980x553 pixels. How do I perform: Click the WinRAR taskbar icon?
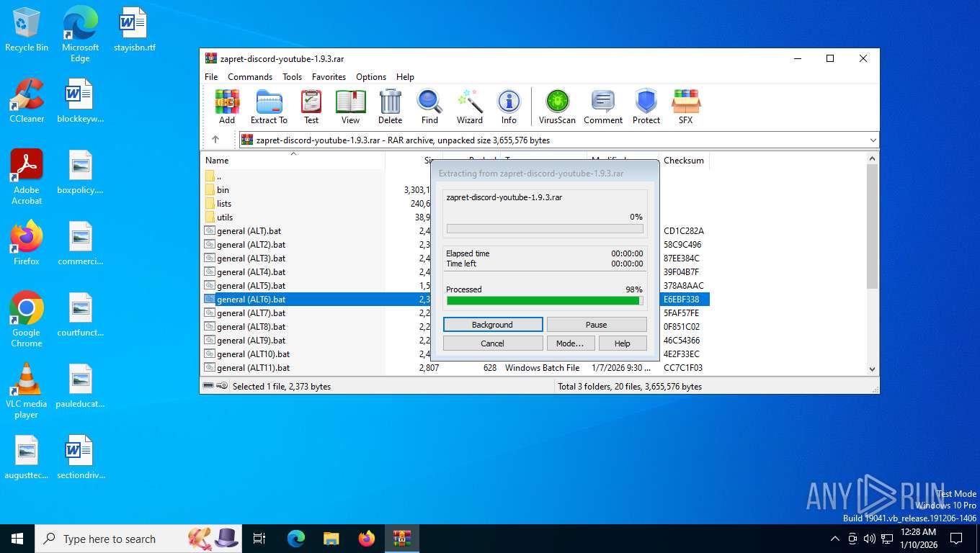[401, 539]
